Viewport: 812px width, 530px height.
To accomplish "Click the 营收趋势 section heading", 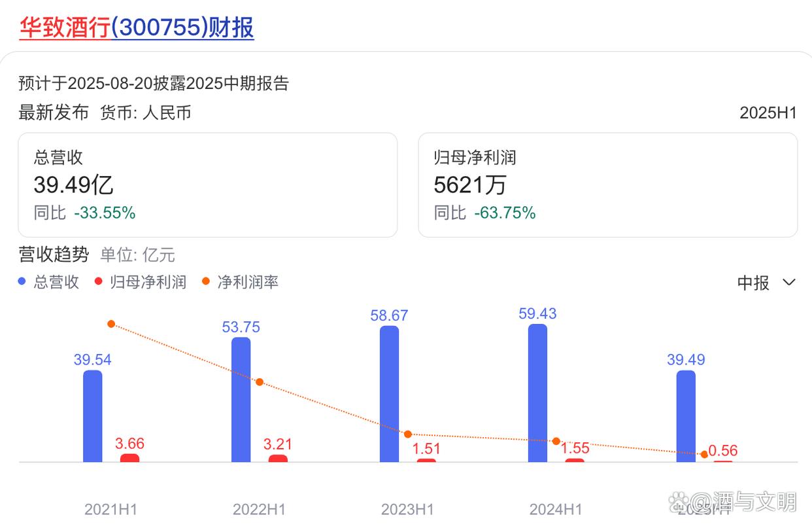I will point(54,254).
